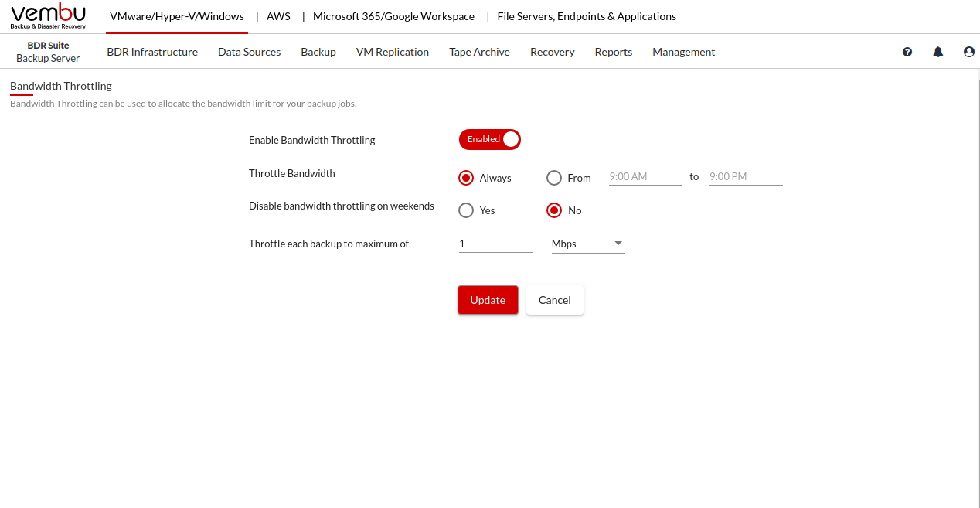Click the Cancel button
The height and width of the screenshot is (508, 980).
tap(554, 300)
